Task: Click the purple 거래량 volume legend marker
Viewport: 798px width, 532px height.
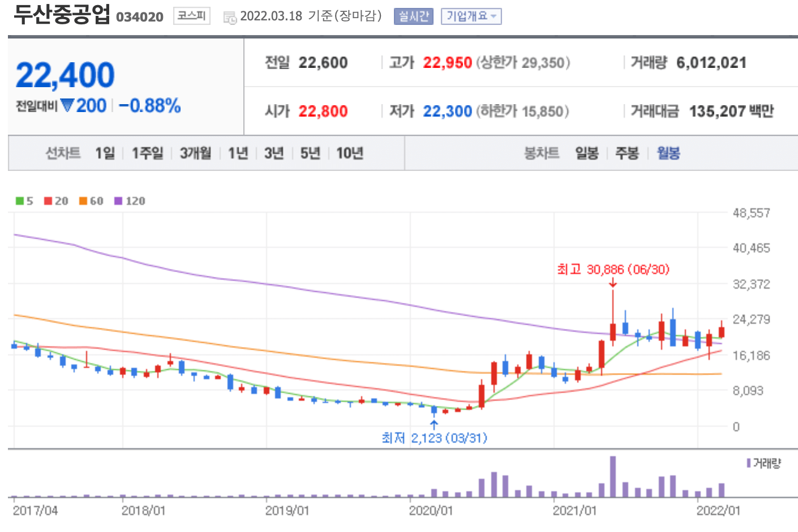Action: 749,463
